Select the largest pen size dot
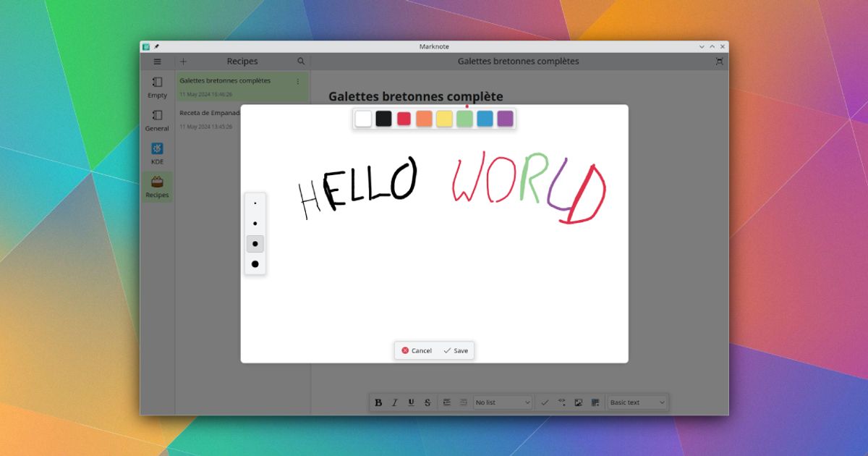The width and height of the screenshot is (868, 456). pos(255,264)
